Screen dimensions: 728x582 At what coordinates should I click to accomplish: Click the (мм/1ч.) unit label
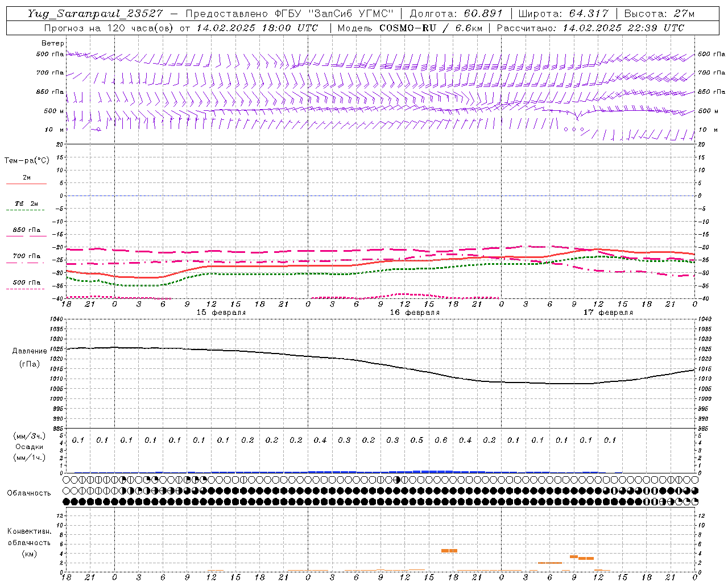point(29,458)
